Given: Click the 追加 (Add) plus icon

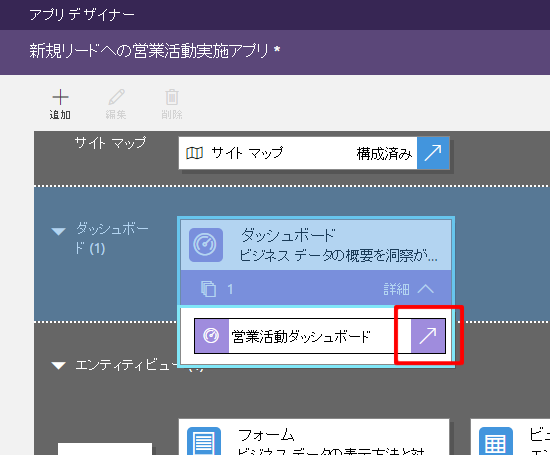Looking at the screenshot, I should [x=60, y=97].
